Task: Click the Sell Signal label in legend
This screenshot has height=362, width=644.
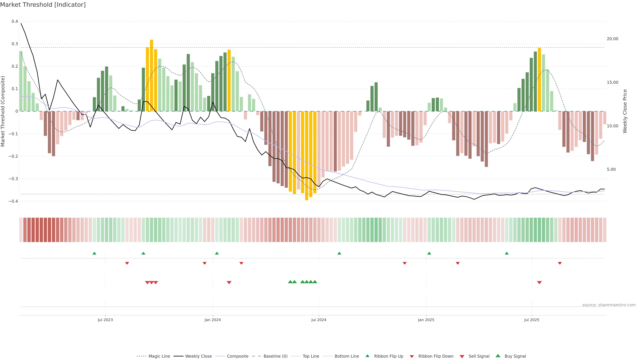Action: [x=479, y=356]
